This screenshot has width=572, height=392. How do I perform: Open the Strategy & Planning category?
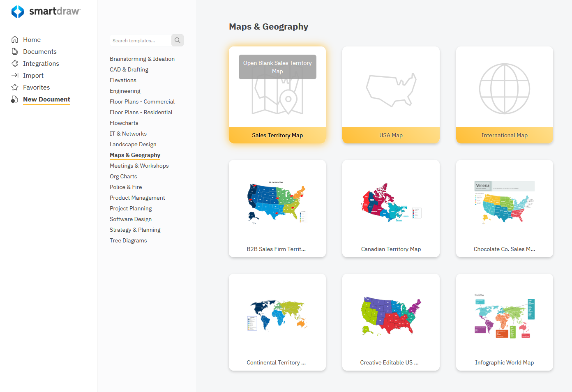point(135,229)
